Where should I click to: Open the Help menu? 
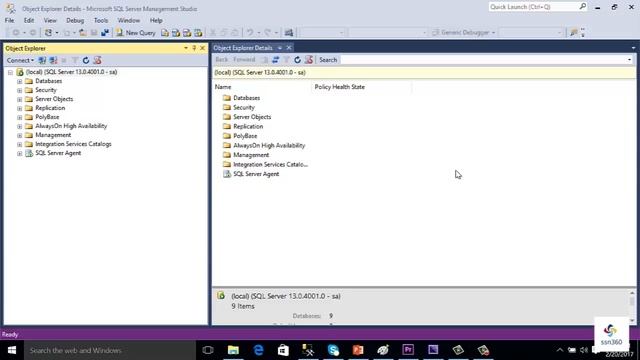pyautogui.click(x=156, y=20)
